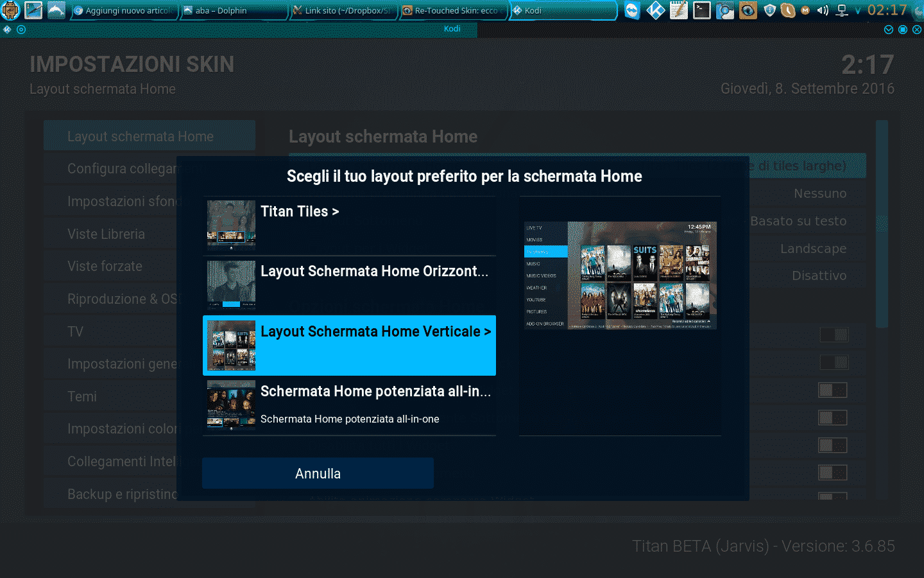Select the Titan Tiles layout option
This screenshot has width=924, height=578.
click(x=349, y=226)
